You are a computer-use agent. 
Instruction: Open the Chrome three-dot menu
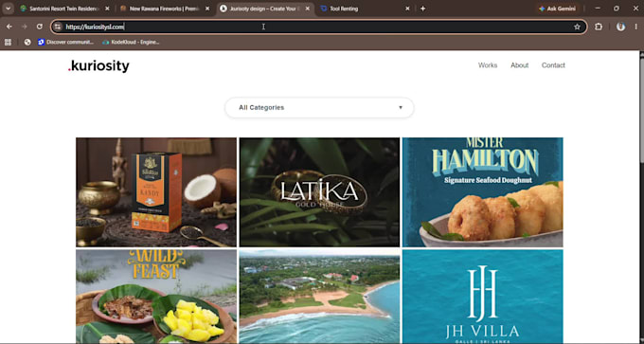(x=635, y=27)
